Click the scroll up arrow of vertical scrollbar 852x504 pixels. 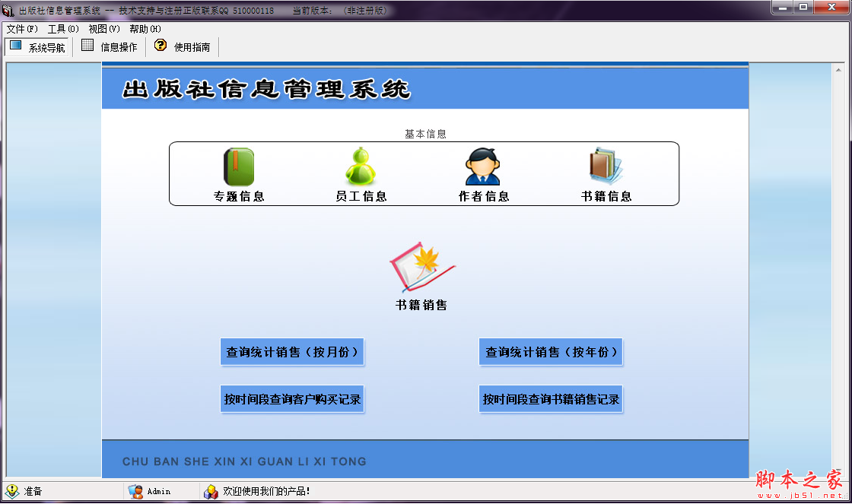tap(838, 69)
